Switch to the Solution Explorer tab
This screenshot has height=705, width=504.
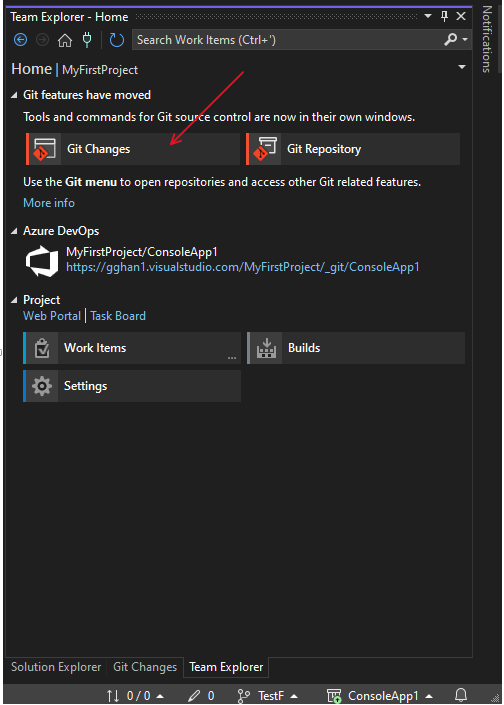click(56, 667)
